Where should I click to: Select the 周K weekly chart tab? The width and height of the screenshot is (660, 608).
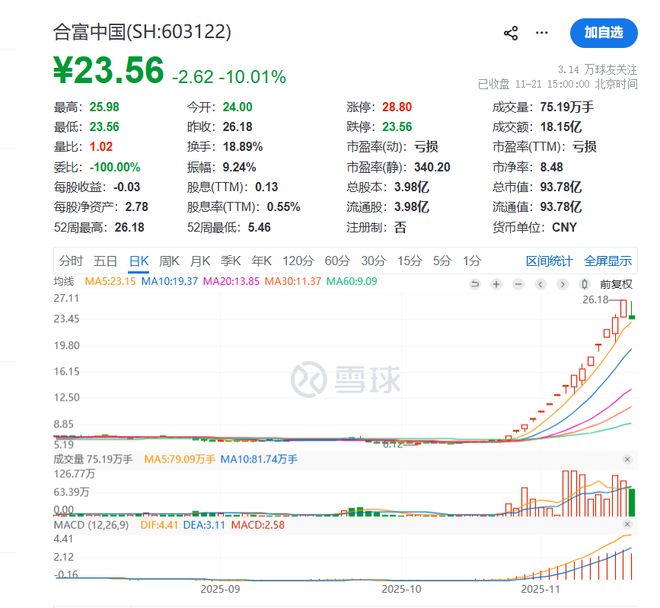coord(169,261)
